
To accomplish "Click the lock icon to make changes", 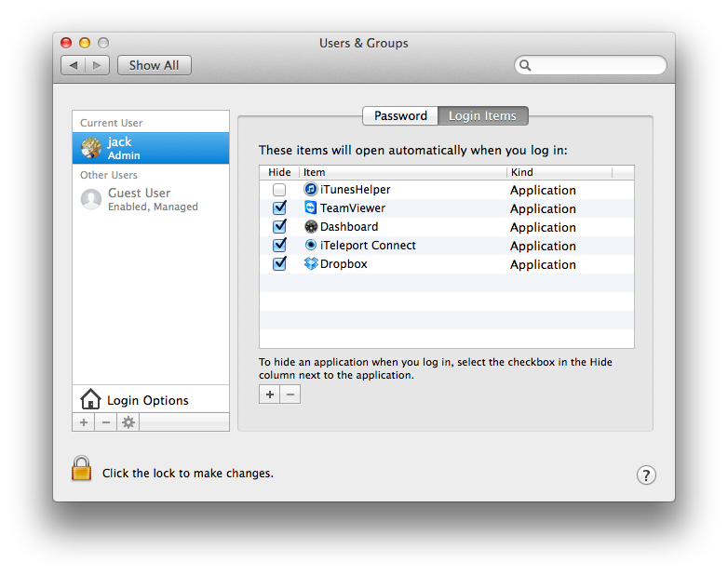I will click(x=81, y=468).
